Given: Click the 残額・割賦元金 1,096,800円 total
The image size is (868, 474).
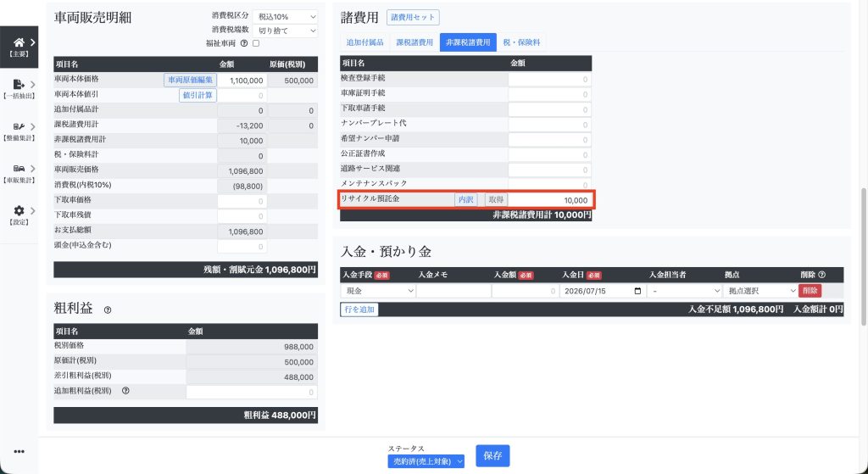Looking at the screenshot, I should 260,270.
